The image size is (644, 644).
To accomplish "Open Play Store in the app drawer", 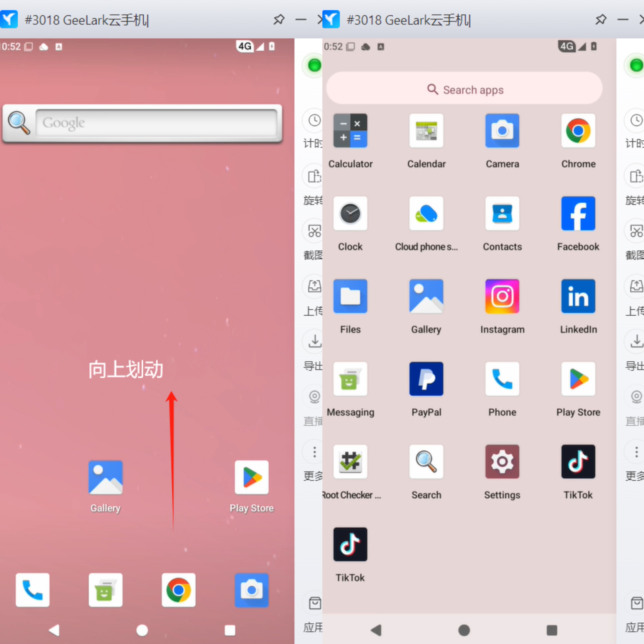I will coord(578,379).
